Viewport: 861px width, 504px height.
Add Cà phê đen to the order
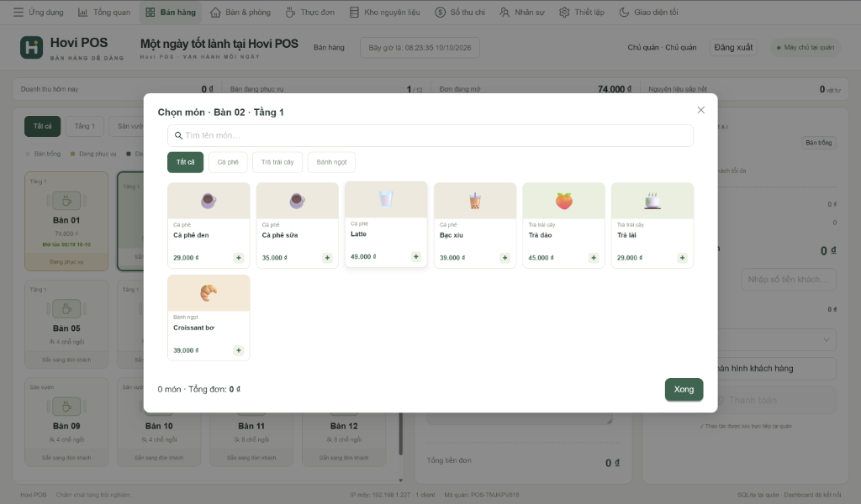pos(238,258)
